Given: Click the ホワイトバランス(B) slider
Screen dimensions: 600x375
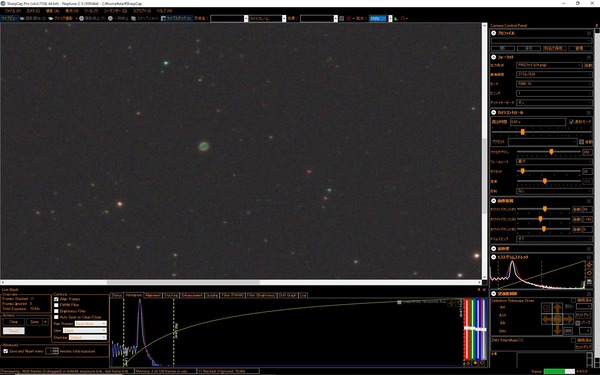Looking at the screenshot, I should [x=543, y=229].
